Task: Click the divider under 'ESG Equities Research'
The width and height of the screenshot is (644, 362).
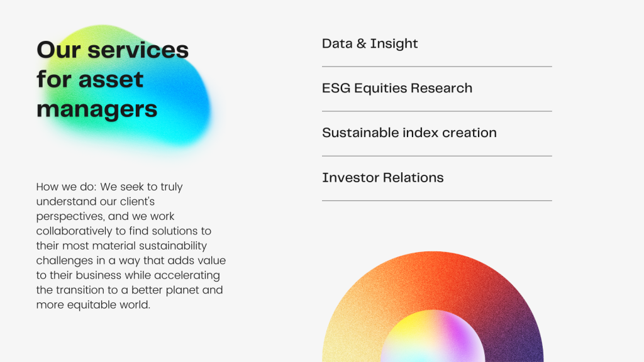Action: click(436, 111)
